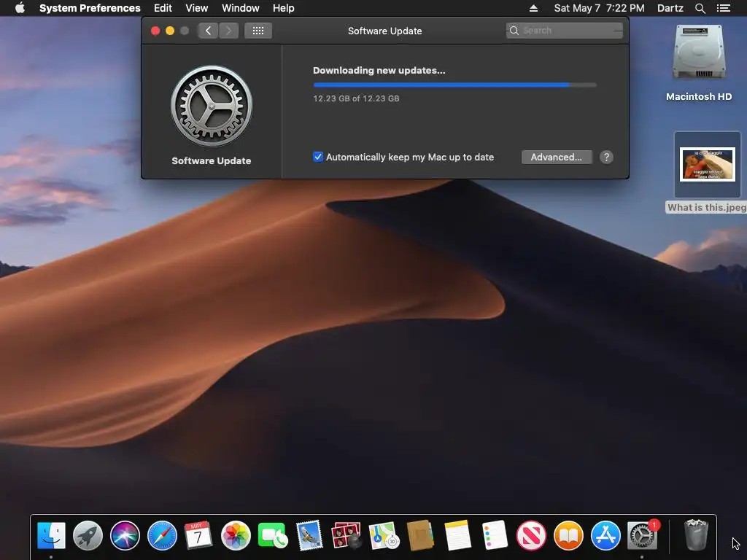This screenshot has width=747, height=560.
Task: Open Finder from the Dock
Action: [x=51, y=535]
